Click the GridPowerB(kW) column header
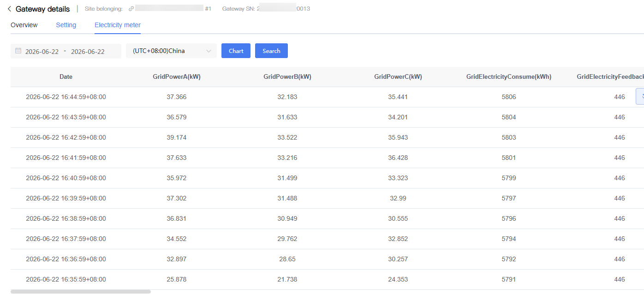Screen dimensions: 644x294 pos(287,77)
